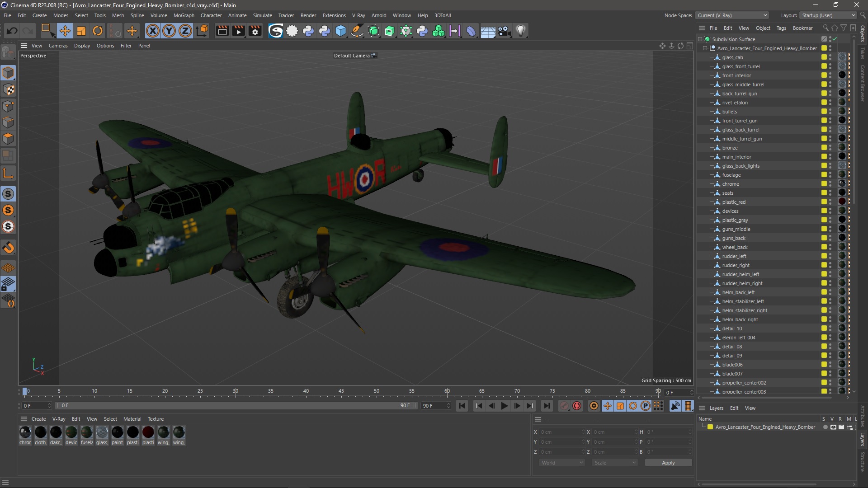Click yellow layer swatch of glass_cab
This screenshot has height=488, width=868.
(824, 57)
